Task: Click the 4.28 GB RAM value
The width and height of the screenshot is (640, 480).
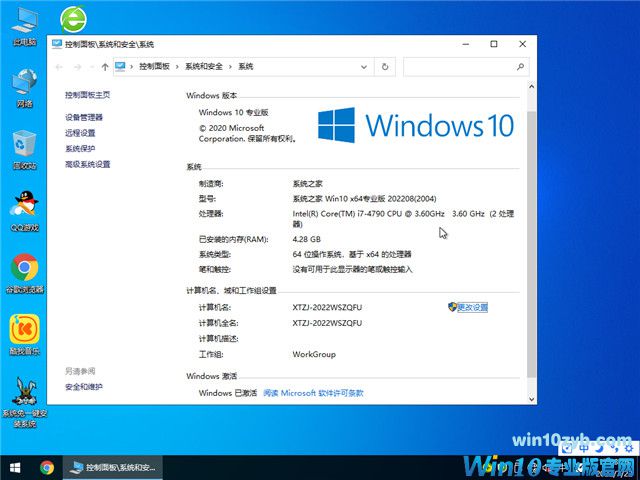Action: (307, 239)
